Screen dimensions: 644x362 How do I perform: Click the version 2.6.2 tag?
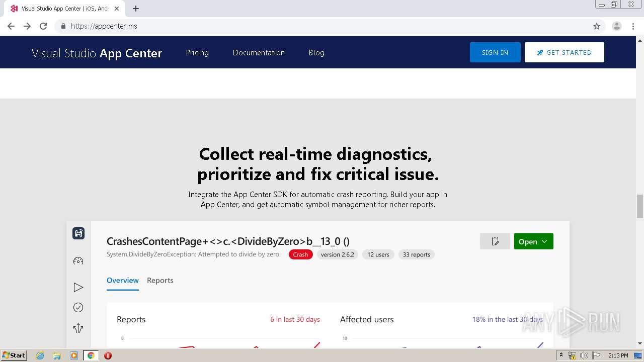coord(338,254)
